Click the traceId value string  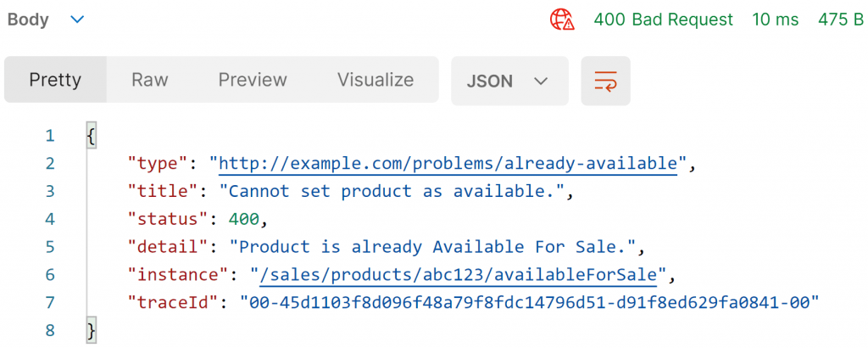529,303
